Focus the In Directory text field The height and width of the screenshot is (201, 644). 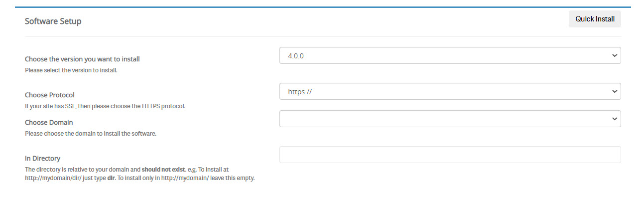pos(450,155)
